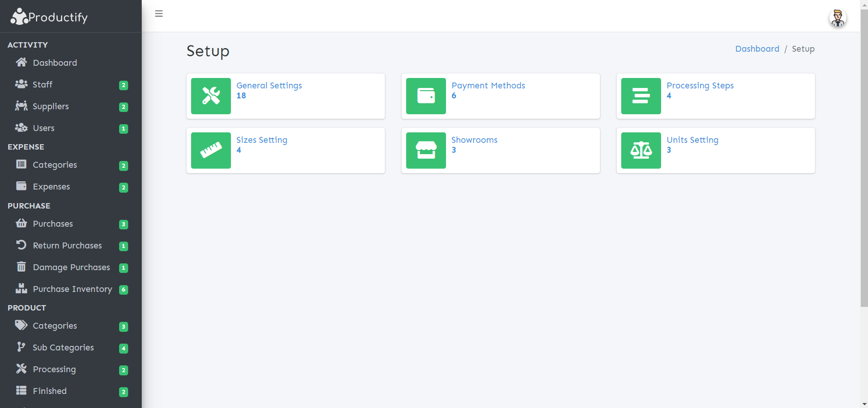Click the Processing Steps list icon
868x408 pixels.
coord(641,96)
